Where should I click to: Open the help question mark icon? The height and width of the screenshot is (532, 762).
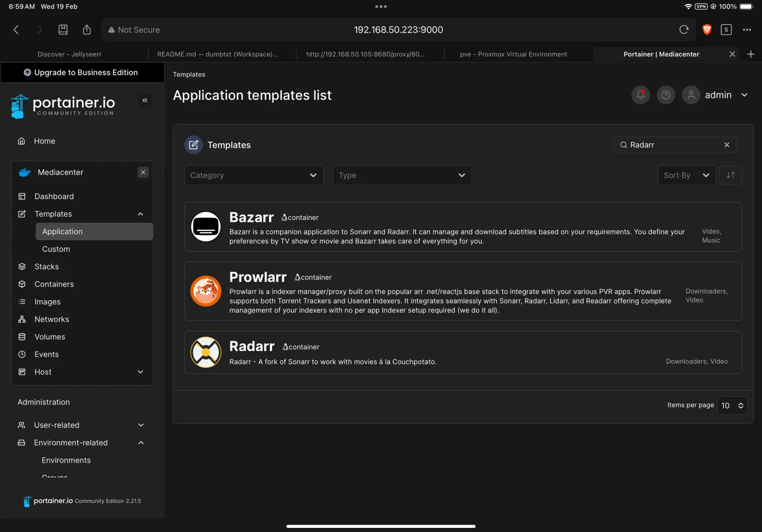666,95
